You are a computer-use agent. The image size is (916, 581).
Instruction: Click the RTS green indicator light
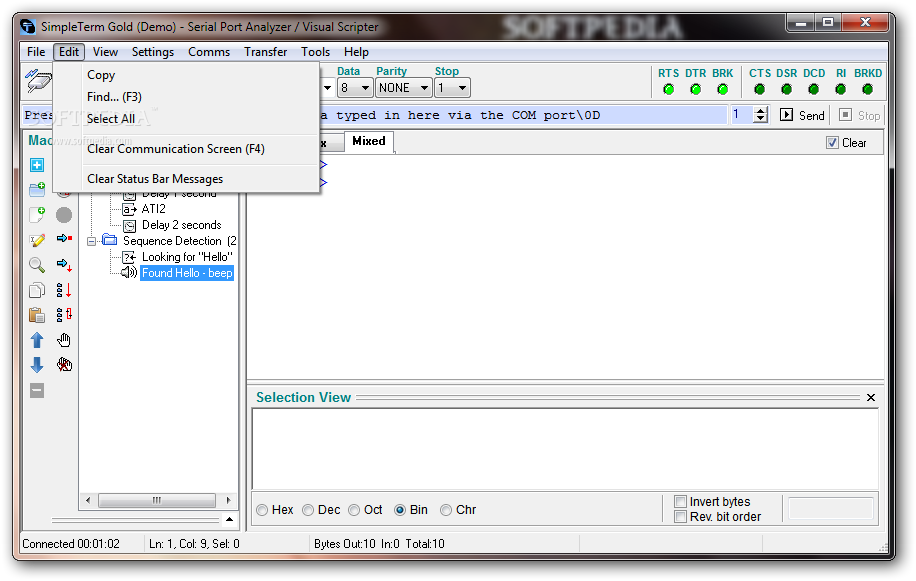click(668, 89)
